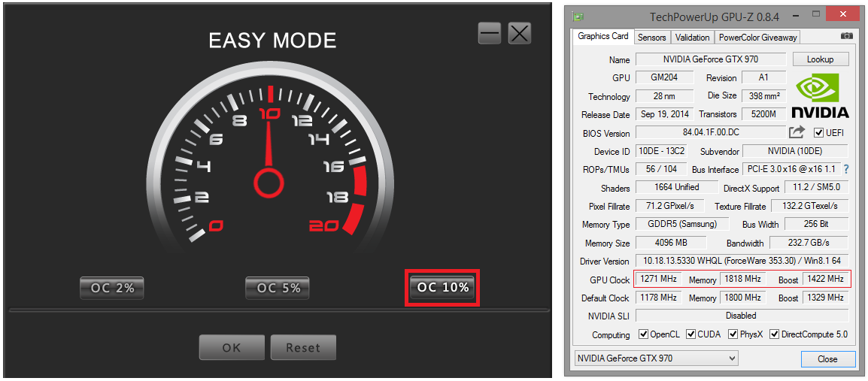Click the Technology value 28 nm
The image size is (868, 381).
664,95
